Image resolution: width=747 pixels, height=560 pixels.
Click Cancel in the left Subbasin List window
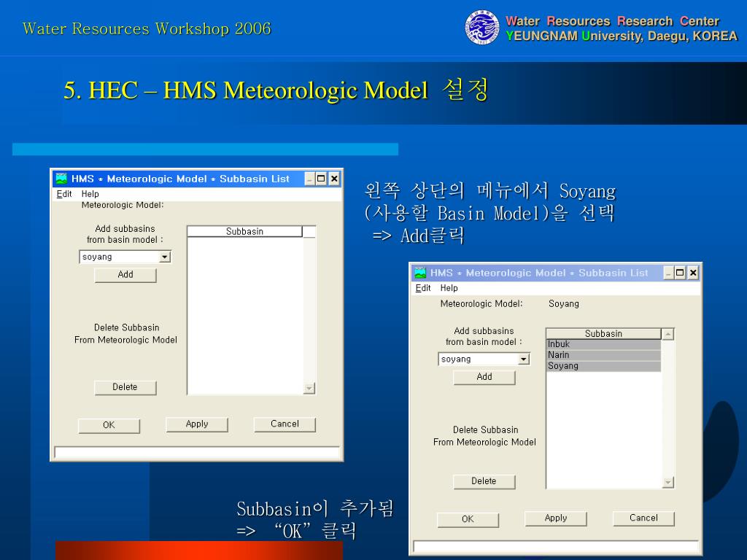285,424
